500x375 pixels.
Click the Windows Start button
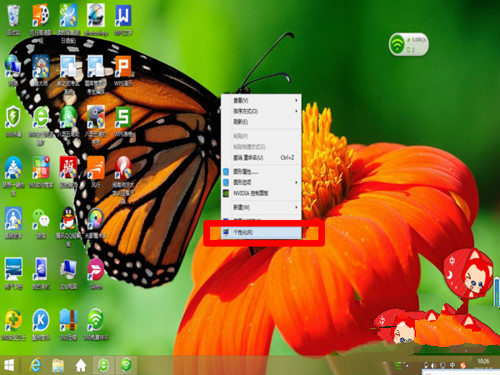pos(9,365)
